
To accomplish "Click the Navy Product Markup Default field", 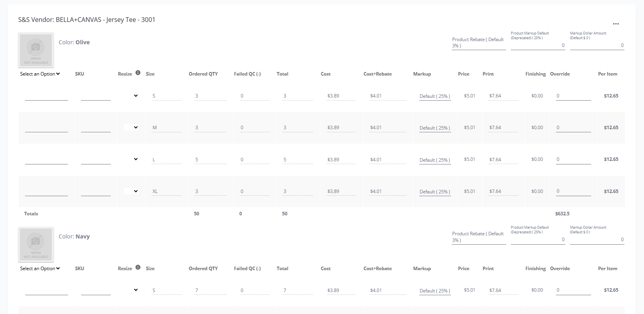I will [x=538, y=240].
